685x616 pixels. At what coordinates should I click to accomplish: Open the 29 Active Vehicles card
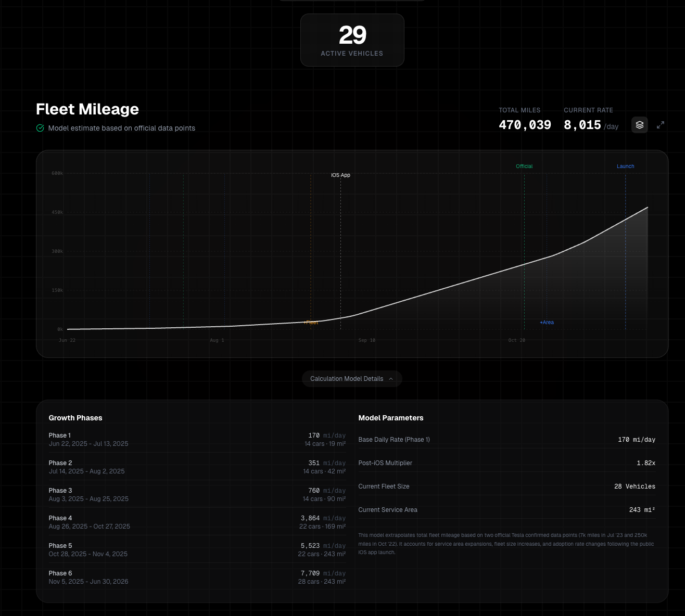tap(352, 40)
